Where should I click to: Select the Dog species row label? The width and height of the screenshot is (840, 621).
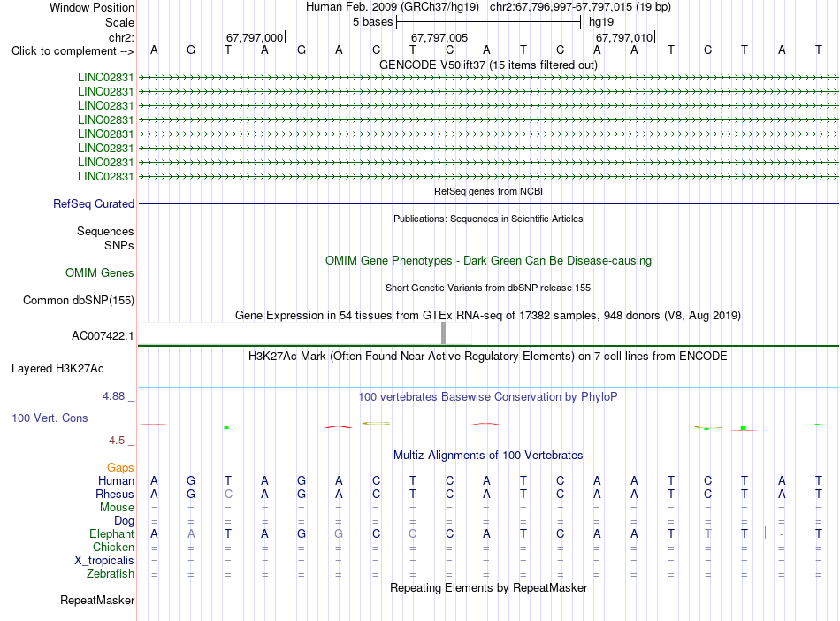124,520
